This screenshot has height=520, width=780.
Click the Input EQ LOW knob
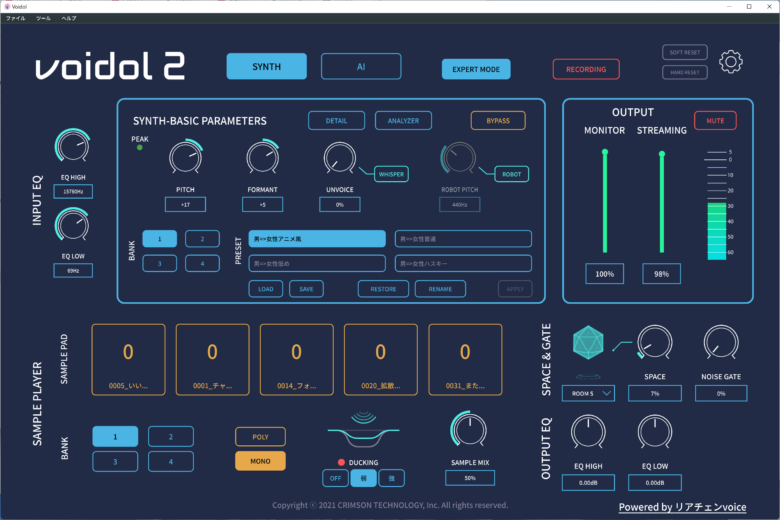pos(73,225)
